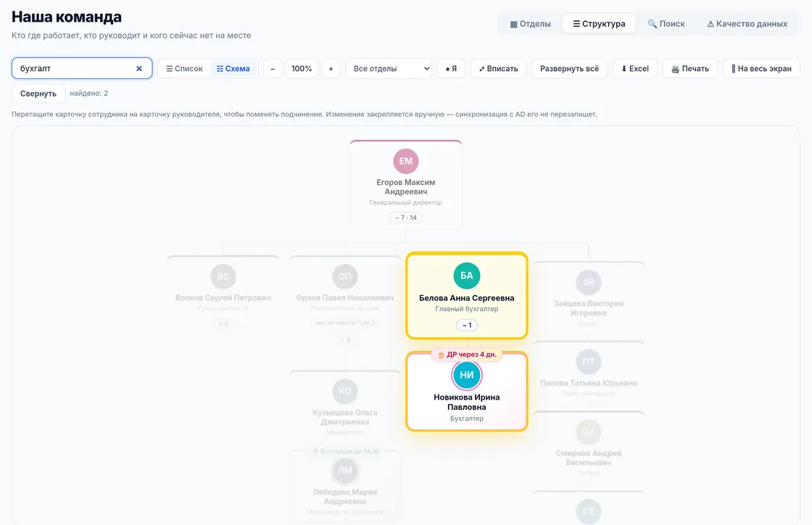The width and height of the screenshot is (812, 525).
Task: Enter full screen with На весь экран
Action: (x=761, y=68)
